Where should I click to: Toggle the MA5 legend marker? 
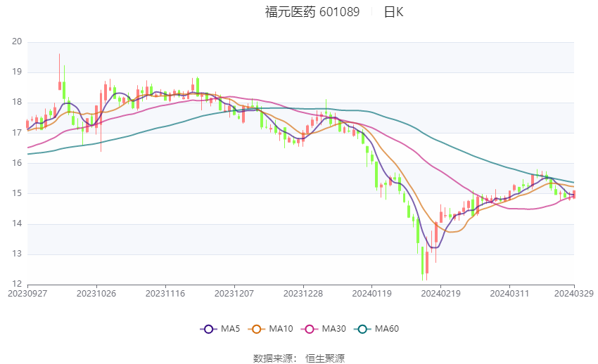(x=208, y=328)
